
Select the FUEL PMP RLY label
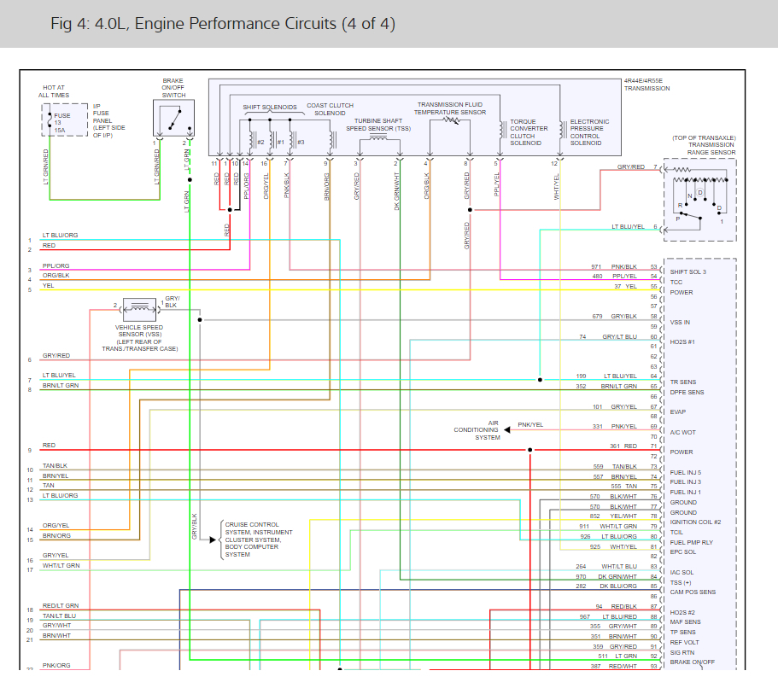[x=691, y=542]
